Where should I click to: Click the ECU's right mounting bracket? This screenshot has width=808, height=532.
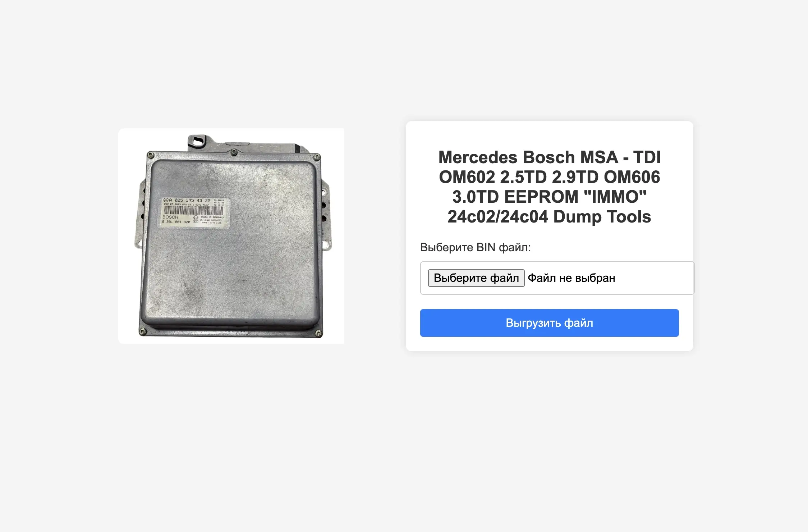(x=326, y=216)
